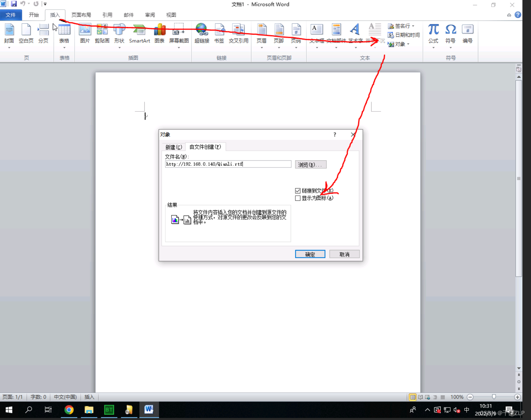Click the Browse (浏览) button

(x=311, y=165)
